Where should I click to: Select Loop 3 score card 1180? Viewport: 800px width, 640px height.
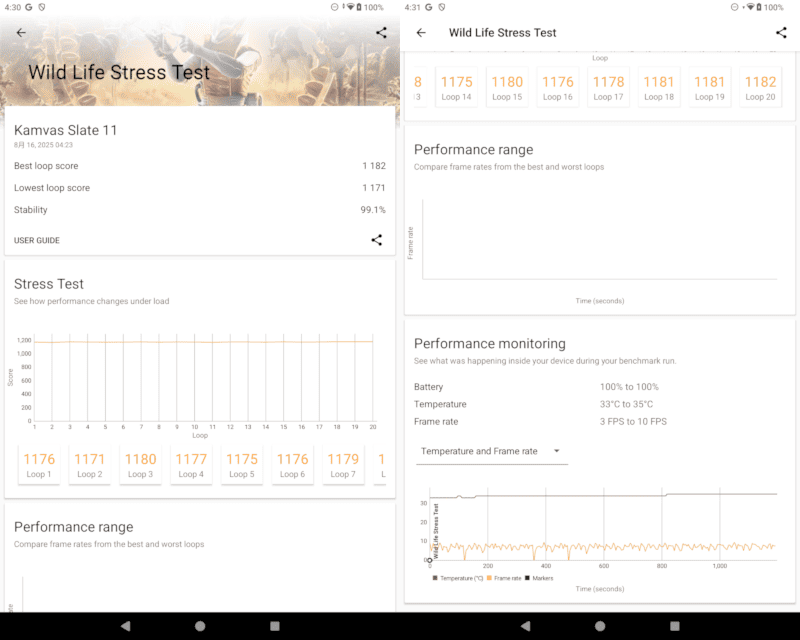point(141,465)
